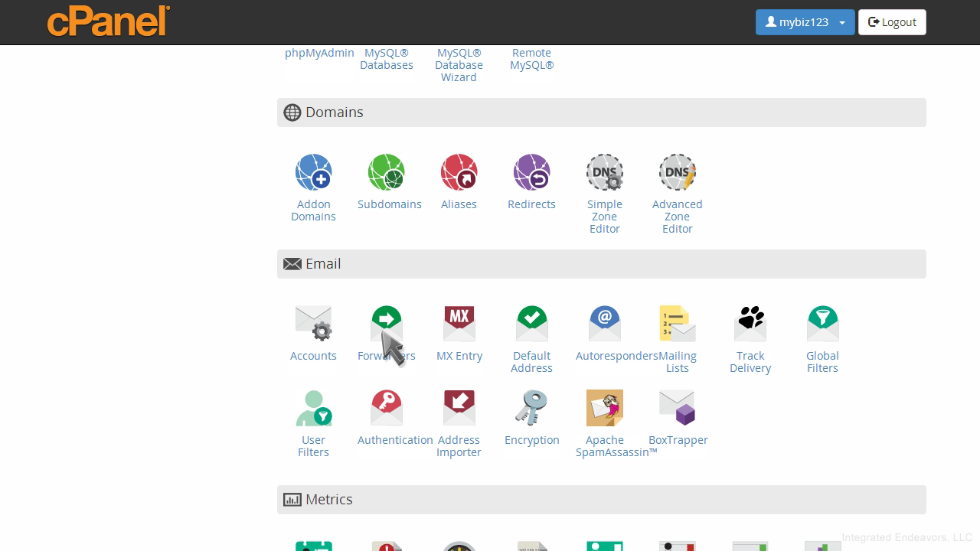980x551 pixels.
Task: Collapse the Domains section header
Action: 601,112
